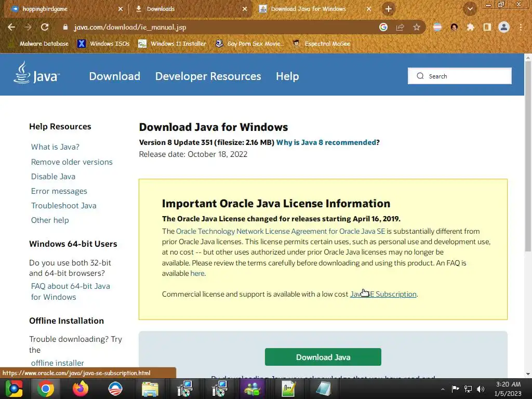Click the Google icon in address bar
Image resolution: width=532 pixels, height=399 pixels.
tap(383, 27)
